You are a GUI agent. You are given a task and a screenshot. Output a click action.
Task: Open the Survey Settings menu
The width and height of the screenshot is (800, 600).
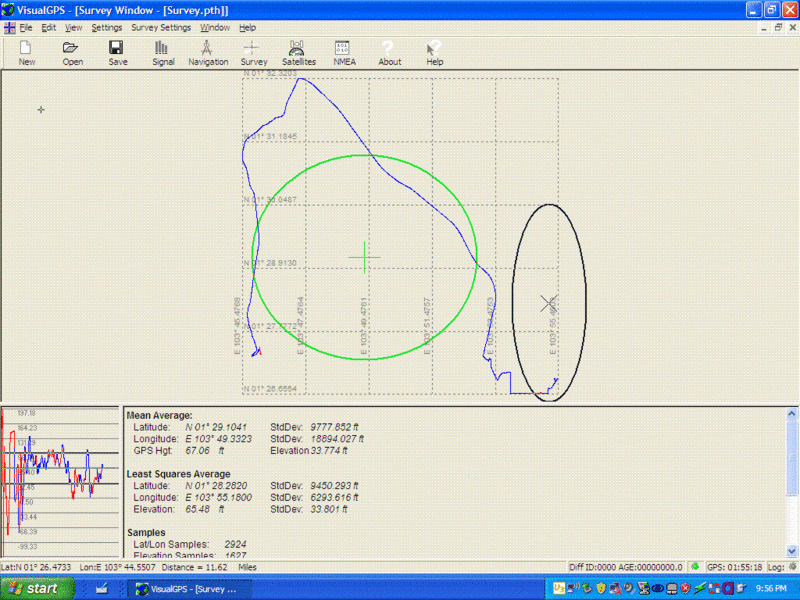(161, 28)
